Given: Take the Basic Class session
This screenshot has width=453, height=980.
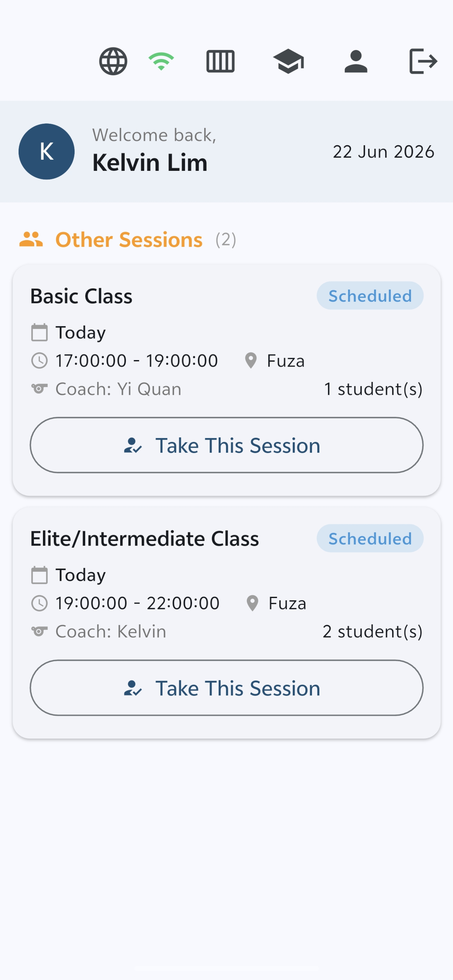Looking at the screenshot, I should click(x=227, y=445).
